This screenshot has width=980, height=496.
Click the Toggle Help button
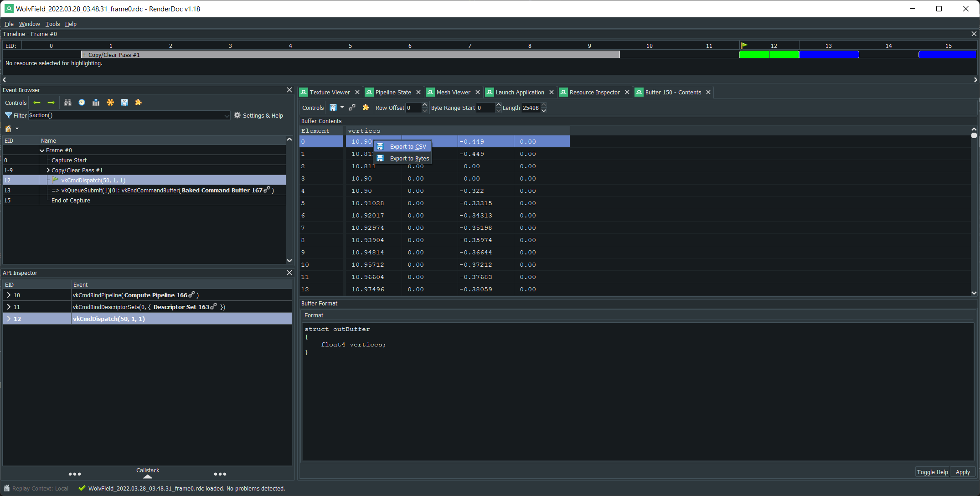pos(932,472)
